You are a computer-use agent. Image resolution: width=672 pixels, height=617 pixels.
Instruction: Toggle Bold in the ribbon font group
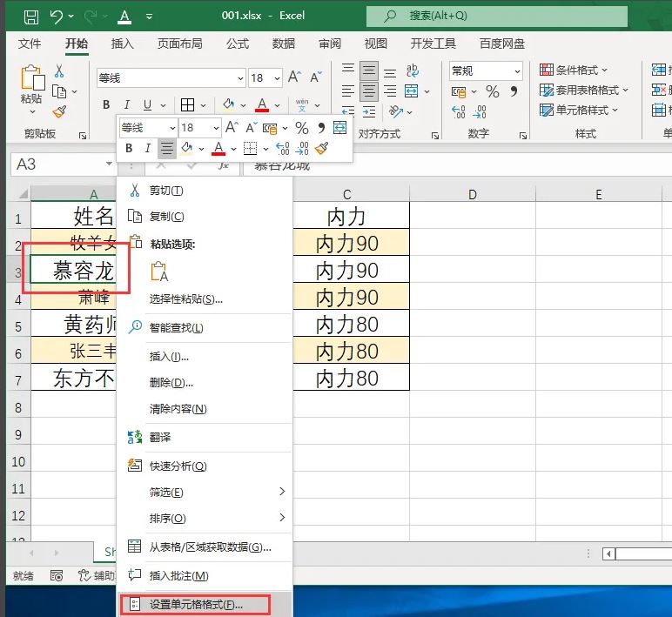point(106,104)
